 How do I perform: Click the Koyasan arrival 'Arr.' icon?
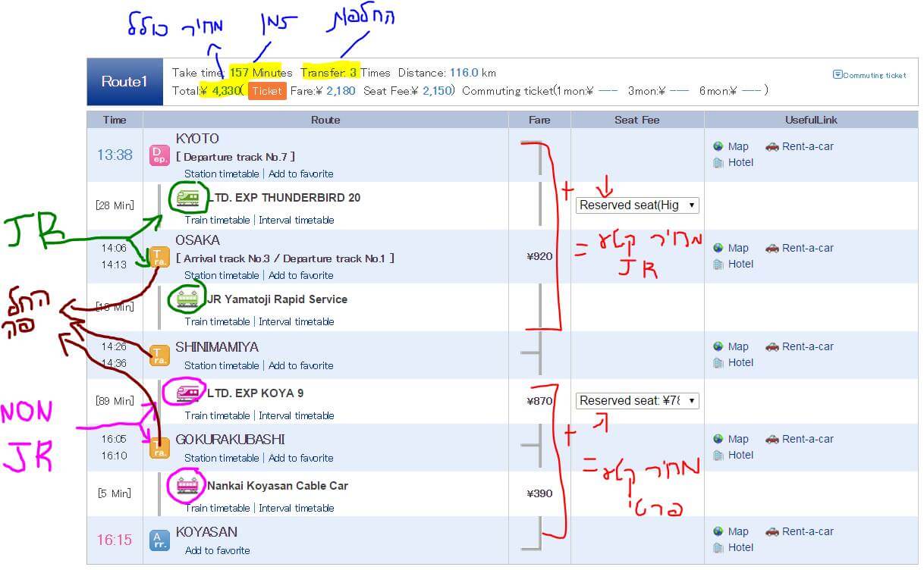tap(159, 540)
